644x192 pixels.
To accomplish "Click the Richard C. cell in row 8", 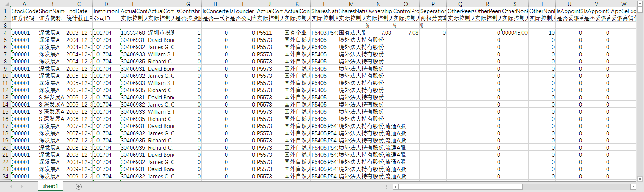I will [x=161, y=62].
